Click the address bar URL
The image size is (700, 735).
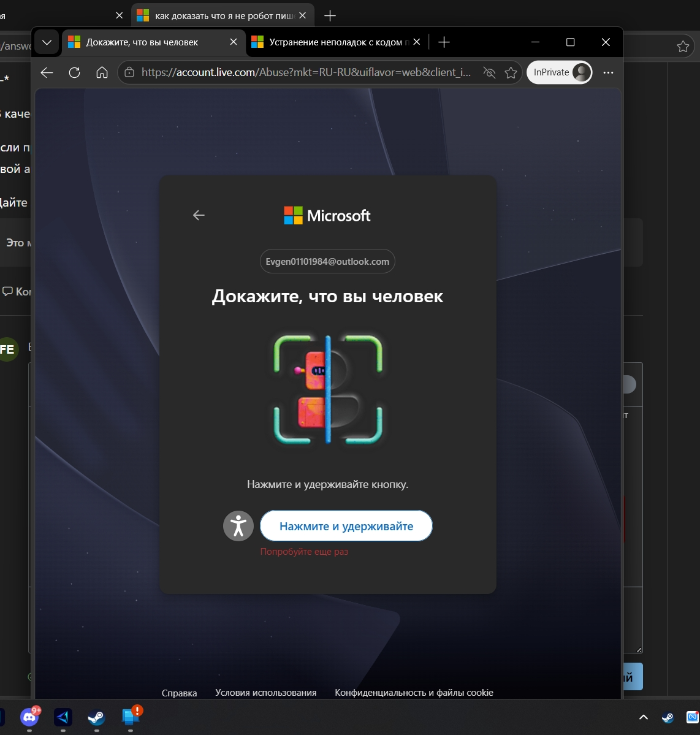click(x=306, y=72)
